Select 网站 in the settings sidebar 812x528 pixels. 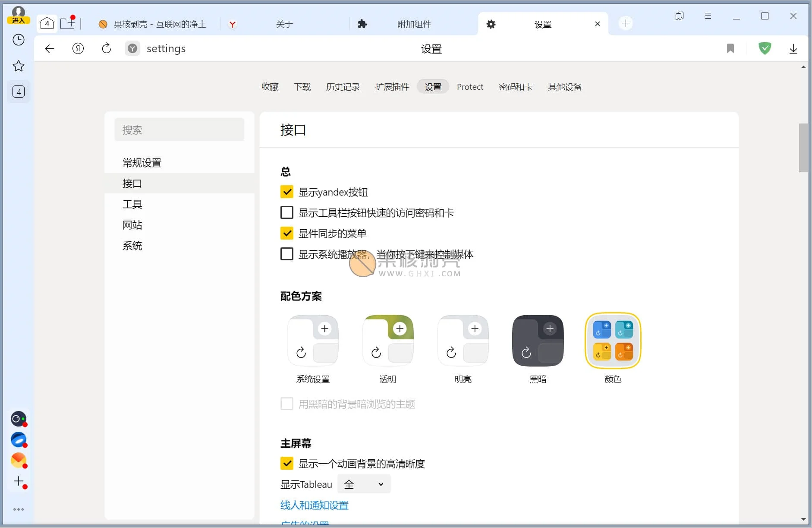coord(179,225)
